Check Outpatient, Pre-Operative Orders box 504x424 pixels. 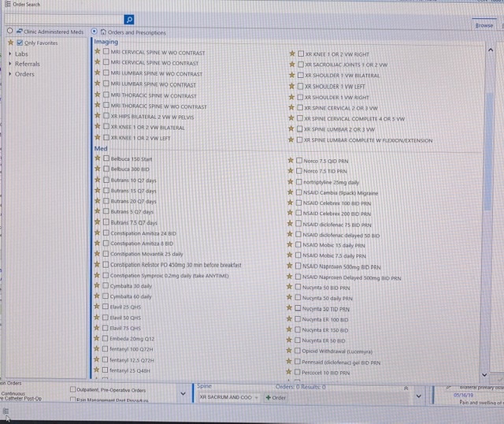coord(72,389)
